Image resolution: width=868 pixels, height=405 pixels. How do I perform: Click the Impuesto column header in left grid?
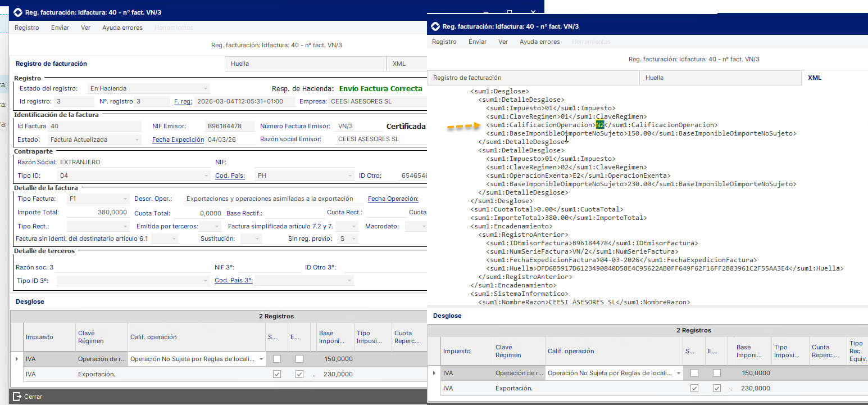coord(49,337)
